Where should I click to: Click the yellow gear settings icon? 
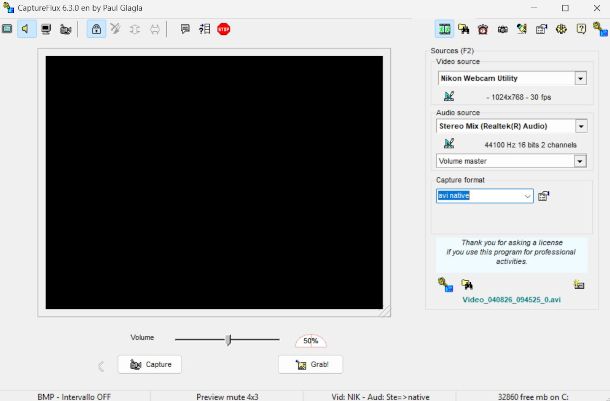pyautogui.click(x=561, y=29)
